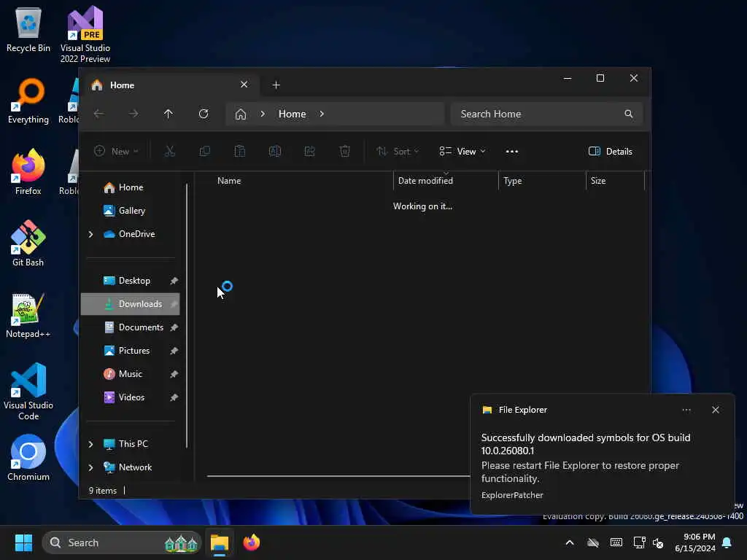Viewport: 747px width, 560px height.
Task: Sort by the Size column header
Action: point(615,181)
